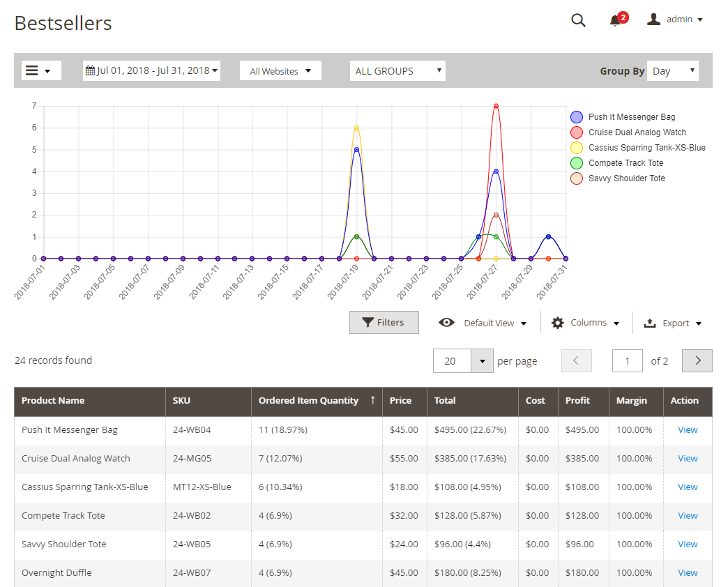Click the admin user avatar icon
Image resolution: width=728 pixels, height=587 pixels.
653,20
